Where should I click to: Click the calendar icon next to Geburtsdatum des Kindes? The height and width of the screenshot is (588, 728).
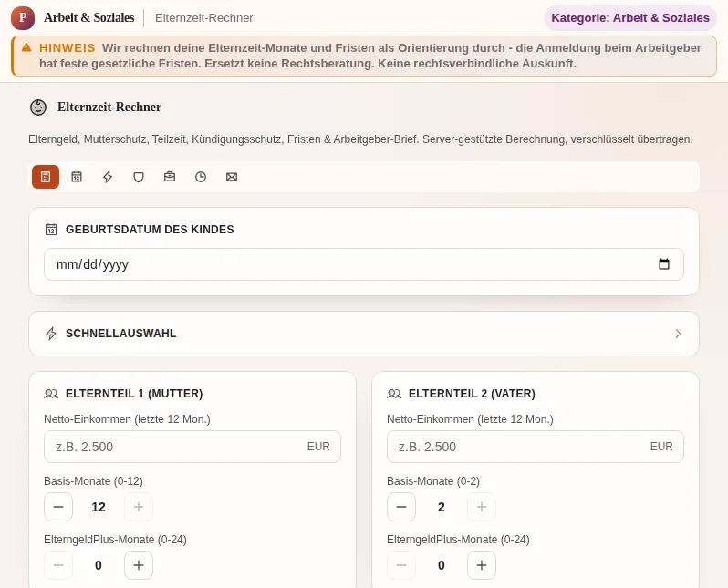tap(51, 230)
